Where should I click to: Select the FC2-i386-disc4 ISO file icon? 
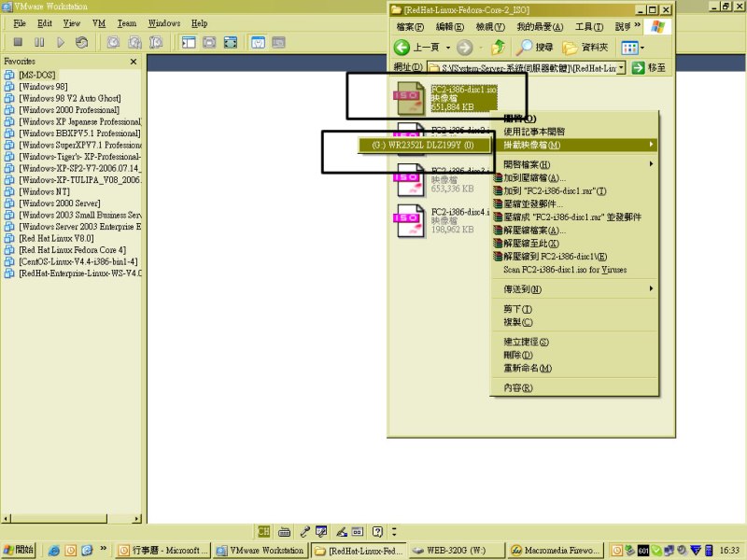410,221
